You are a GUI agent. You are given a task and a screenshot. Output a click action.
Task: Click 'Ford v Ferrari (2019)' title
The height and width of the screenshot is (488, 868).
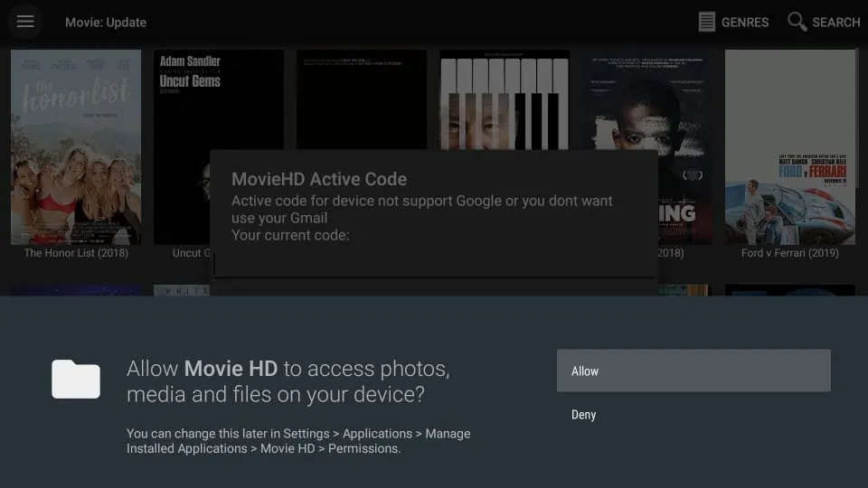coord(790,253)
